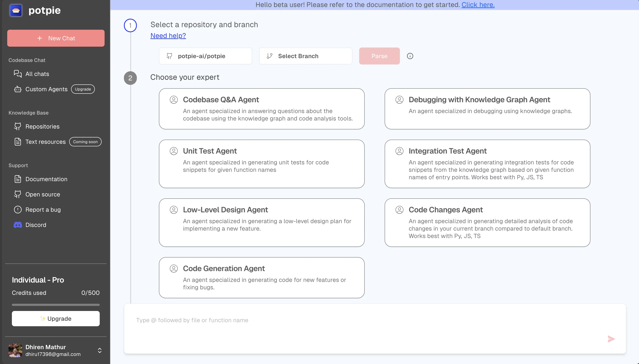639x364 pixels.
Task: Click the Click here documentation link
Action: pos(478,4)
